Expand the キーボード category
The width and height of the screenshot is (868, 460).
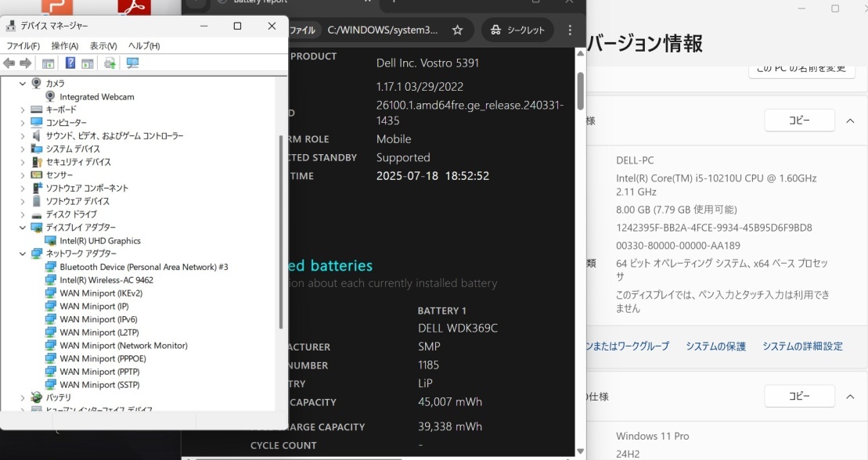(x=23, y=110)
